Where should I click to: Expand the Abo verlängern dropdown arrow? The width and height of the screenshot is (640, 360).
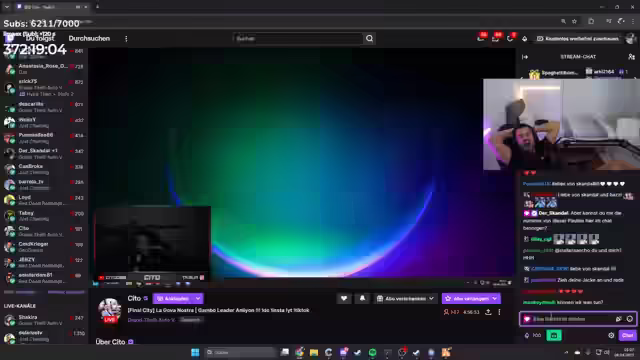click(495, 298)
